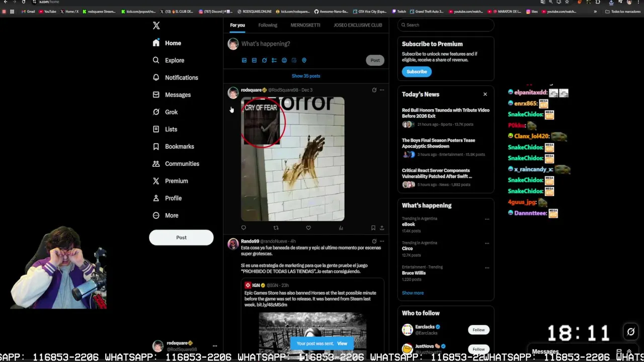The height and width of the screenshot is (362, 644).
Task: Open the Twitch bookmark in bookmarks bar
Action: [x=399, y=12]
